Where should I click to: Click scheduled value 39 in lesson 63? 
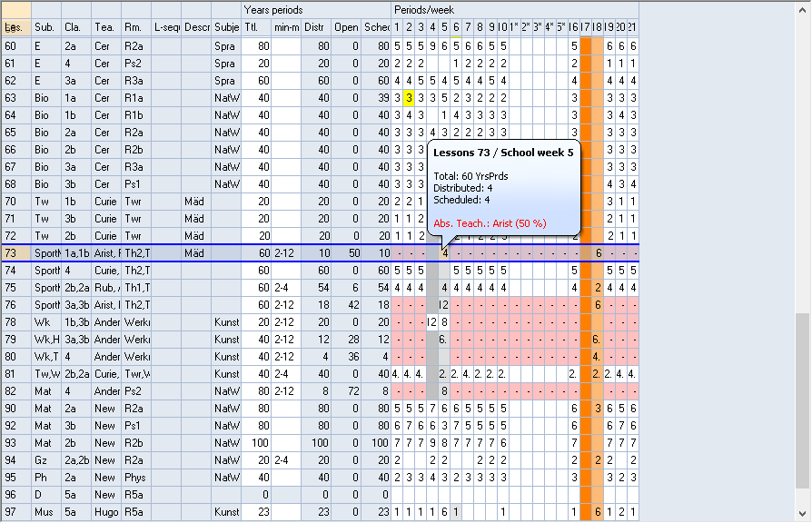[x=377, y=98]
